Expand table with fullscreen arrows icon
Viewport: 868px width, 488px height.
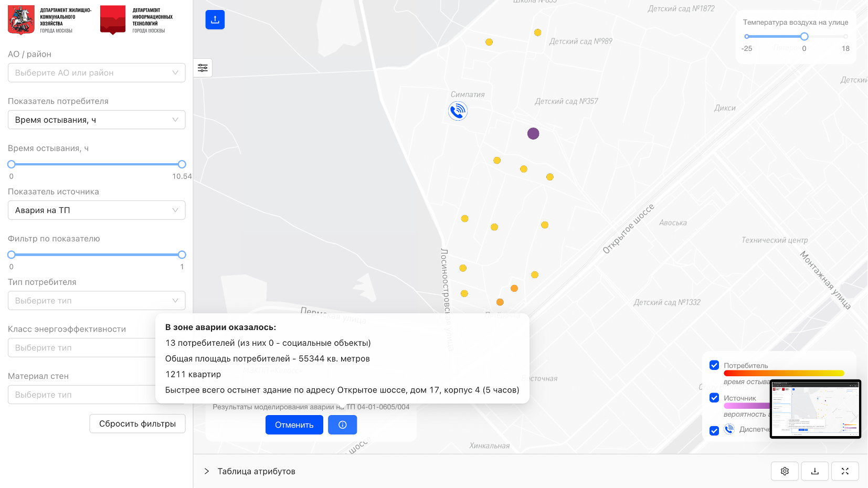(844, 471)
